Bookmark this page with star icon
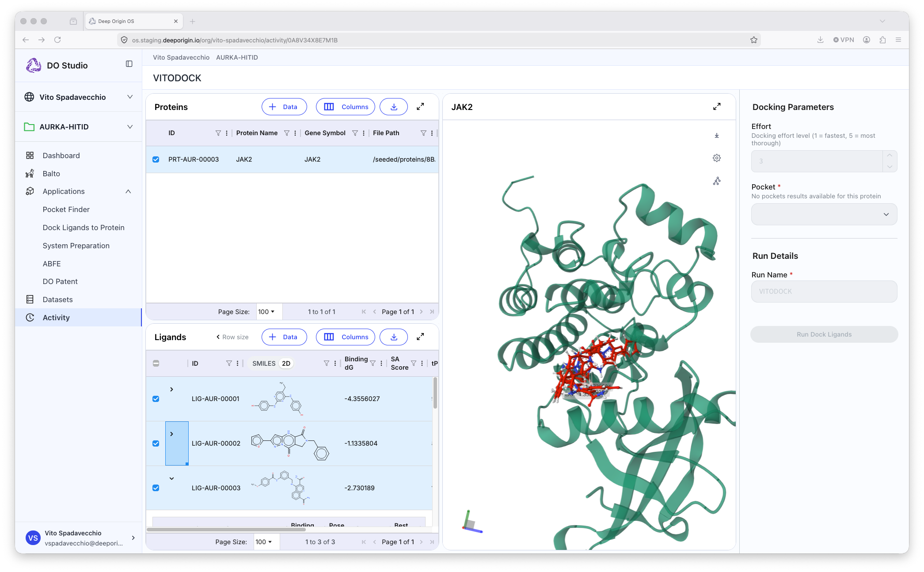 754,40
